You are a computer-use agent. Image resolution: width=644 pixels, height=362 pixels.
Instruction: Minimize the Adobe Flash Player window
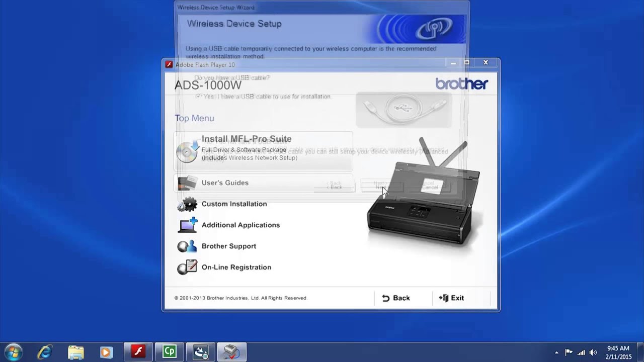[x=453, y=63]
